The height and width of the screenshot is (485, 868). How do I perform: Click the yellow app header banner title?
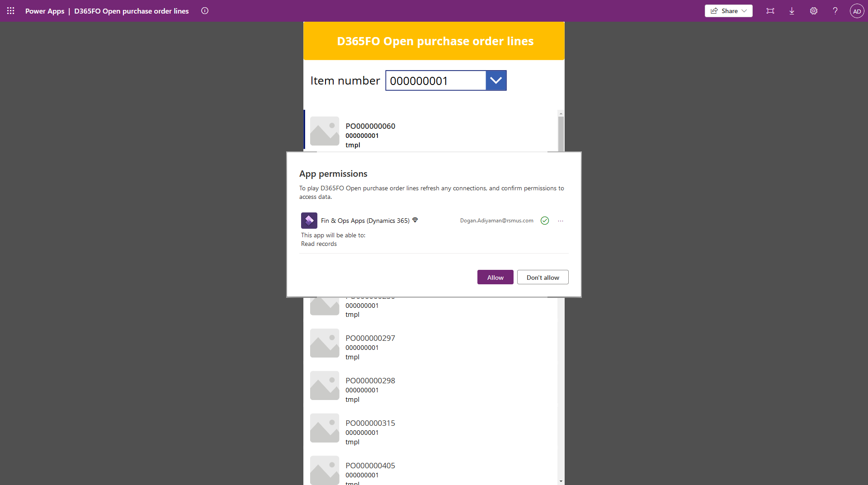(x=435, y=41)
